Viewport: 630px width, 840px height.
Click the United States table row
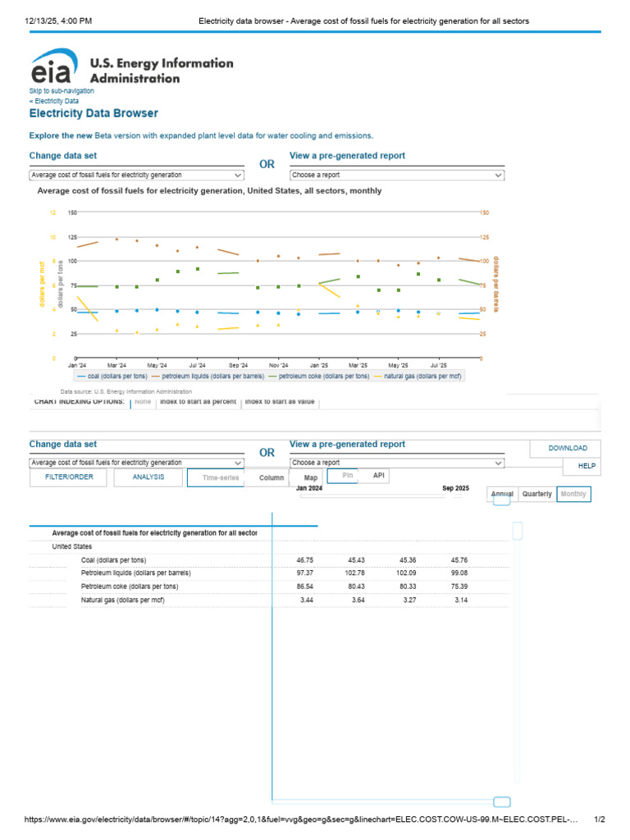pyautogui.click(x=268, y=547)
